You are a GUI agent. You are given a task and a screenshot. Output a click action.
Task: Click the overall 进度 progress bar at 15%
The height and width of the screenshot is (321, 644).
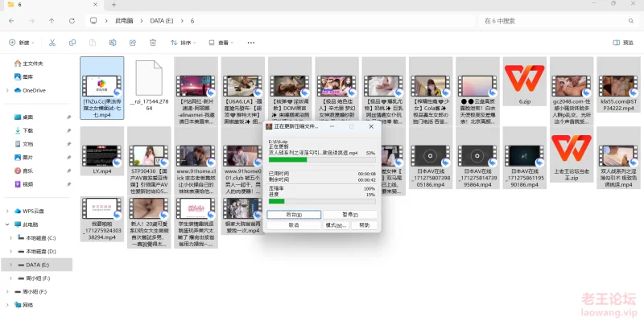pyautogui.click(x=322, y=201)
